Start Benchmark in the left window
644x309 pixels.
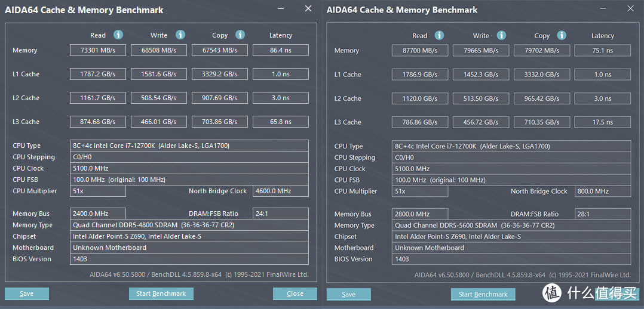161,293
